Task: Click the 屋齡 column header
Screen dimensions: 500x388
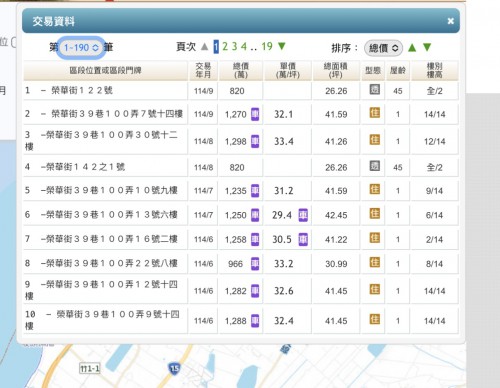Action: 398,70
